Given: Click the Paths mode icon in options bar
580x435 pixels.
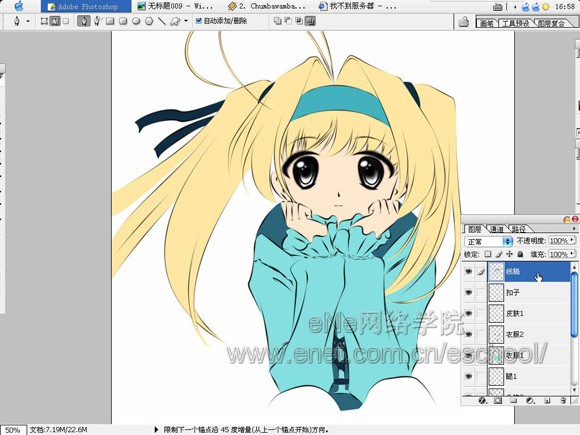Looking at the screenshot, I should (x=55, y=21).
